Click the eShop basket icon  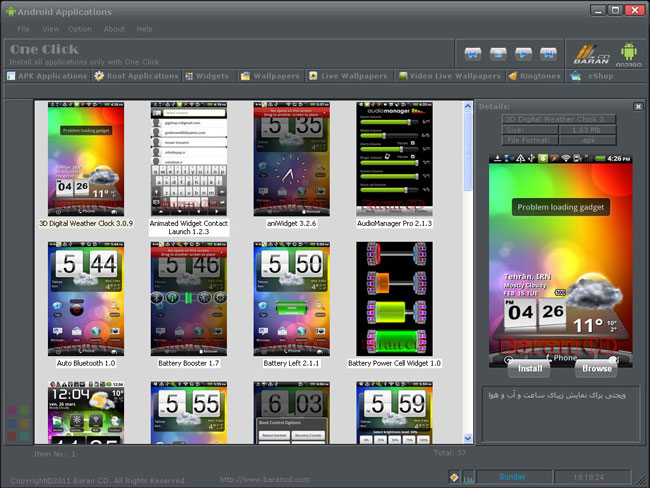(575, 76)
